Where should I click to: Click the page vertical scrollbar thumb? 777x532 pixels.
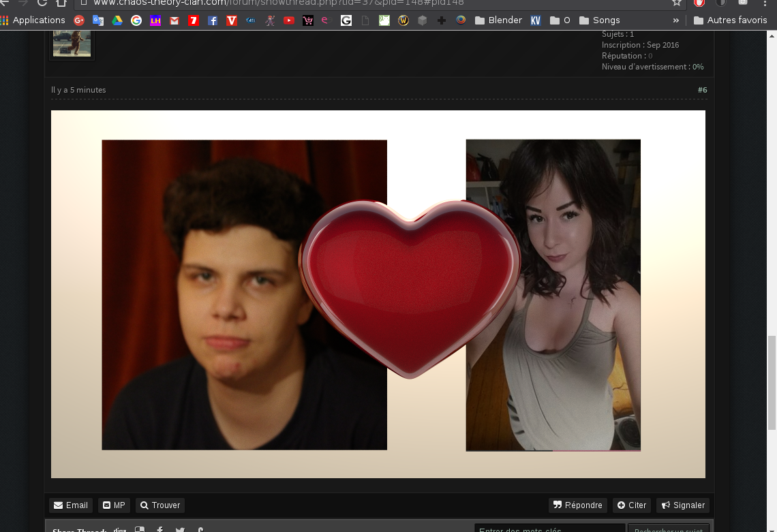tap(772, 382)
